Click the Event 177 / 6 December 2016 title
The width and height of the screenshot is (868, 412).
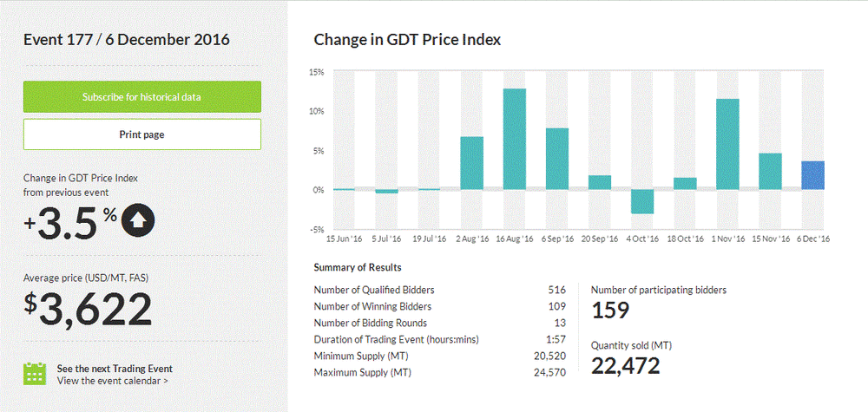point(126,40)
